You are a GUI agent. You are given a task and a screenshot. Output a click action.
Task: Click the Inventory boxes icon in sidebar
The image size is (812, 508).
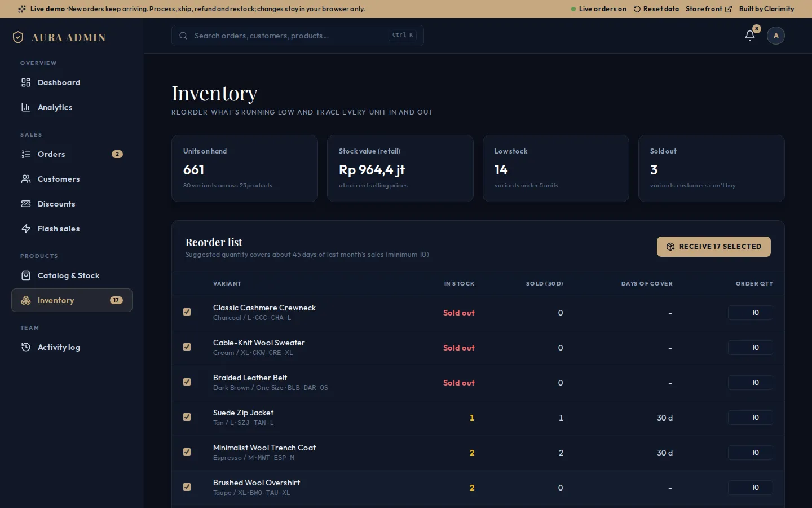(26, 300)
